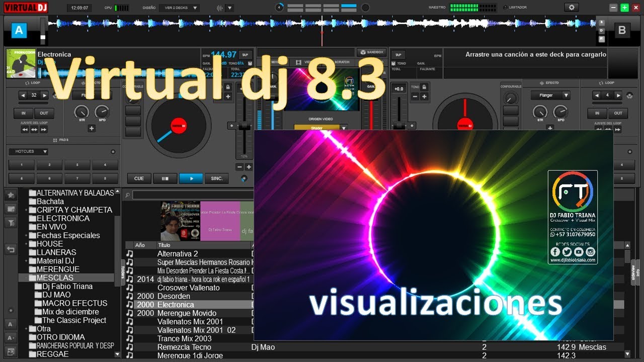The height and width of the screenshot is (362, 644).
Task: Adjust the deck B SPD knob
Action: [x=561, y=112]
